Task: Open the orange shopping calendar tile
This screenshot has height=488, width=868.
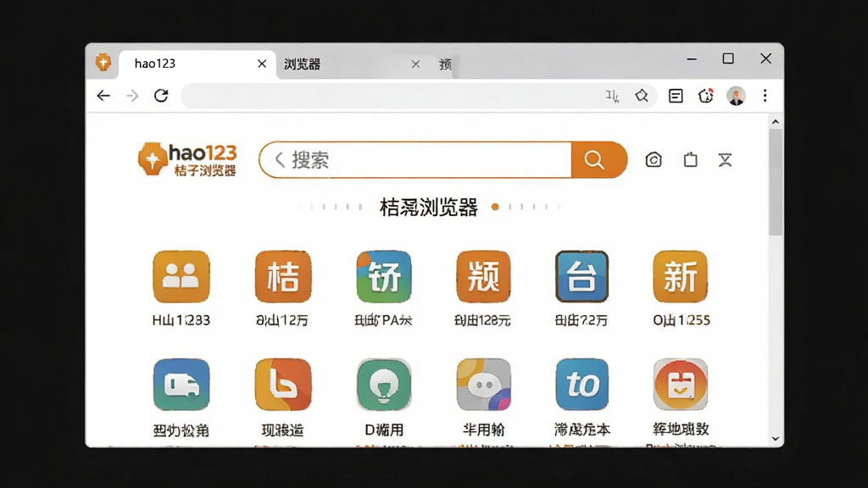Action: 681,385
